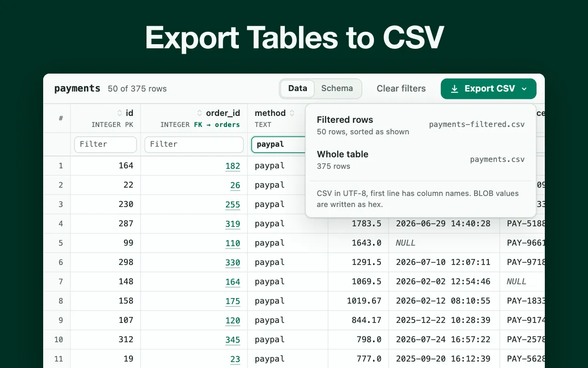Follow the order_id link 319
Viewport: 588px width, 368px height.
tap(233, 224)
